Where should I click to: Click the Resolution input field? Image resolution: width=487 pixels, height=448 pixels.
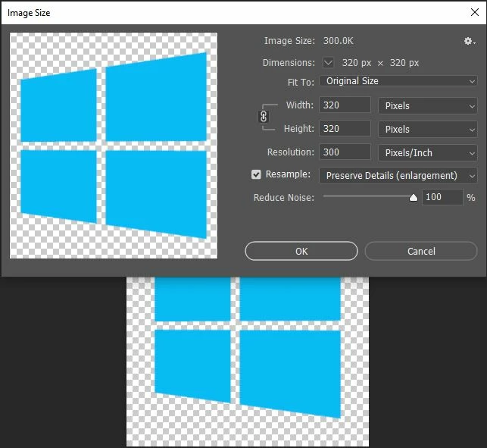pos(345,152)
